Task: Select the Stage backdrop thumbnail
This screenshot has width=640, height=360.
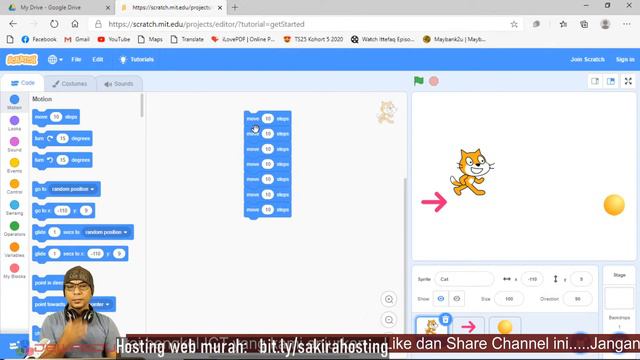Action: pyautogui.click(x=619, y=298)
